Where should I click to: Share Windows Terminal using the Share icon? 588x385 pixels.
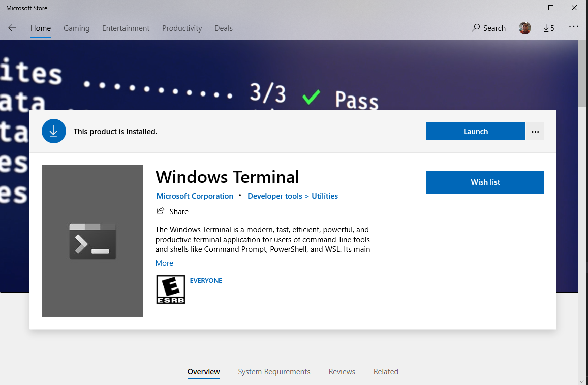pos(172,211)
